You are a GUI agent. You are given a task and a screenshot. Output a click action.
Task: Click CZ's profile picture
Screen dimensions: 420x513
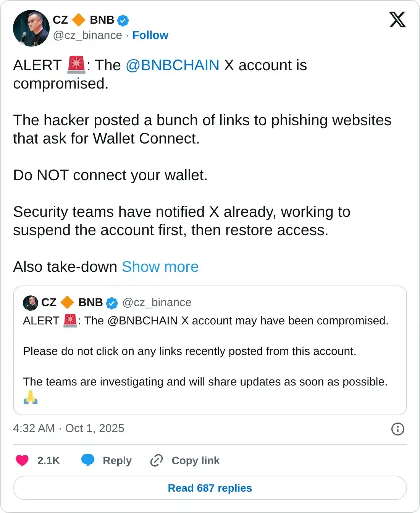[x=31, y=28]
